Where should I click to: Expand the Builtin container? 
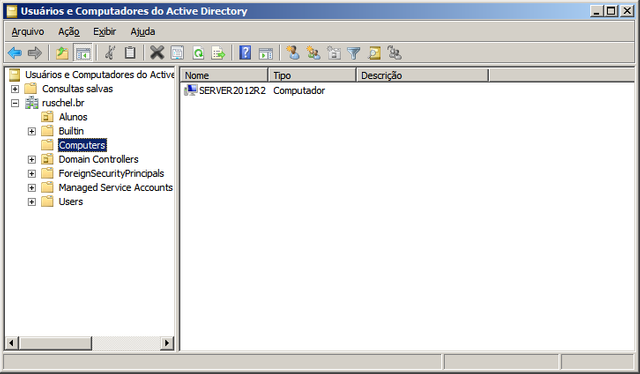pyautogui.click(x=32, y=131)
